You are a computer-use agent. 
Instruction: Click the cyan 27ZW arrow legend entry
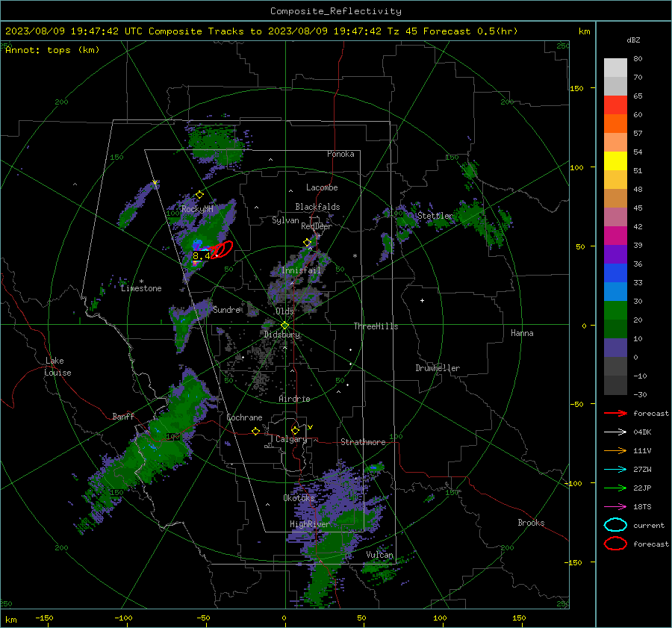pyautogui.click(x=615, y=470)
